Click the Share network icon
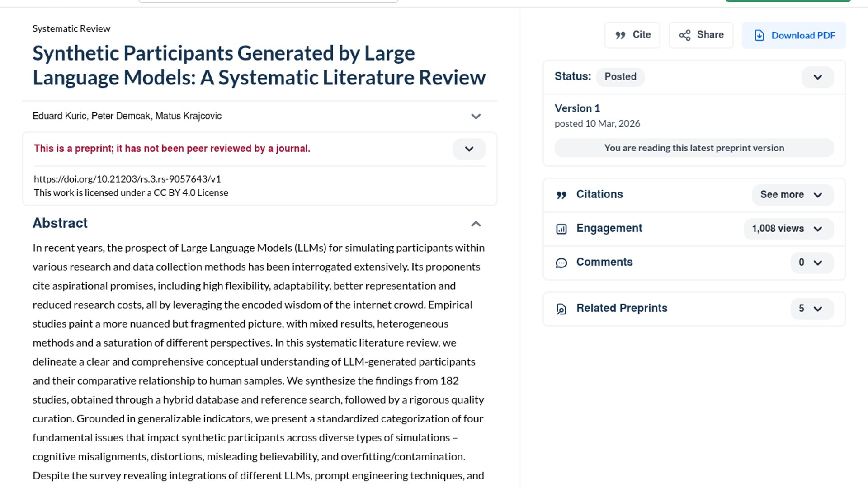Screen dimensions: 868x488 coord(684,35)
